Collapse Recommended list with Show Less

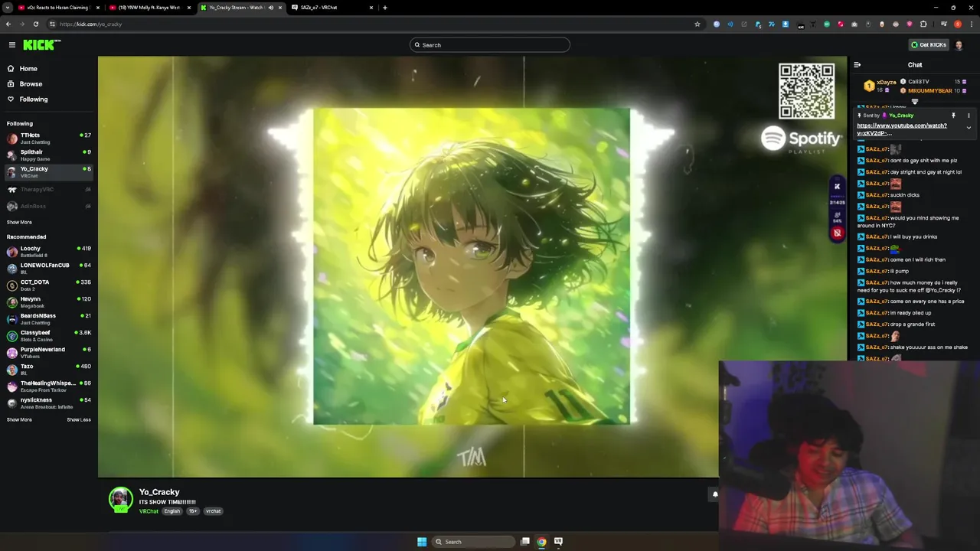point(79,419)
